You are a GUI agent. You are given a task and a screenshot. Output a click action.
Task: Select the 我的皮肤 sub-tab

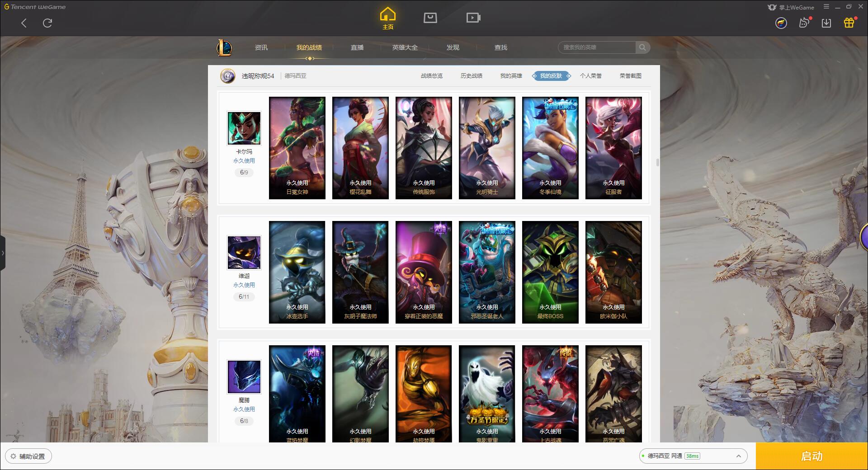tap(551, 76)
